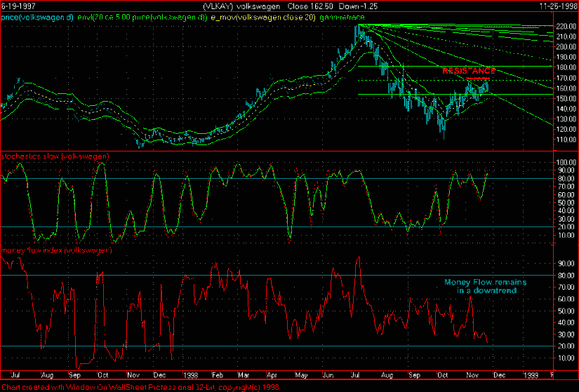The width and height of the screenshot is (579, 392).
Task: Click the 90.00 label on the money flow axis
Action: coord(567,264)
